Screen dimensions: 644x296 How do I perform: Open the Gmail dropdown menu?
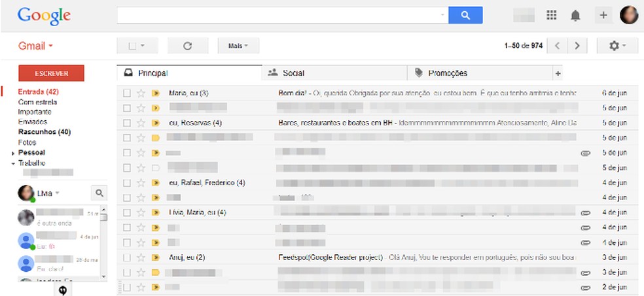point(35,46)
